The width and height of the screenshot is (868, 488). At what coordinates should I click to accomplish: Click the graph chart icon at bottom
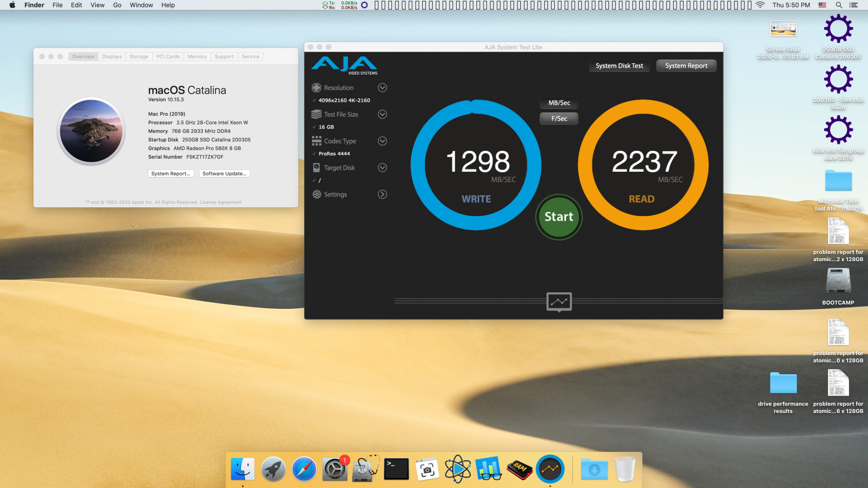tap(559, 301)
